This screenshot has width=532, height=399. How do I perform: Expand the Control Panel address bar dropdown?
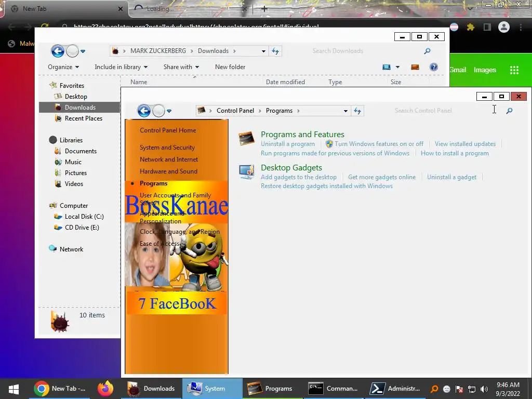(x=345, y=111)
